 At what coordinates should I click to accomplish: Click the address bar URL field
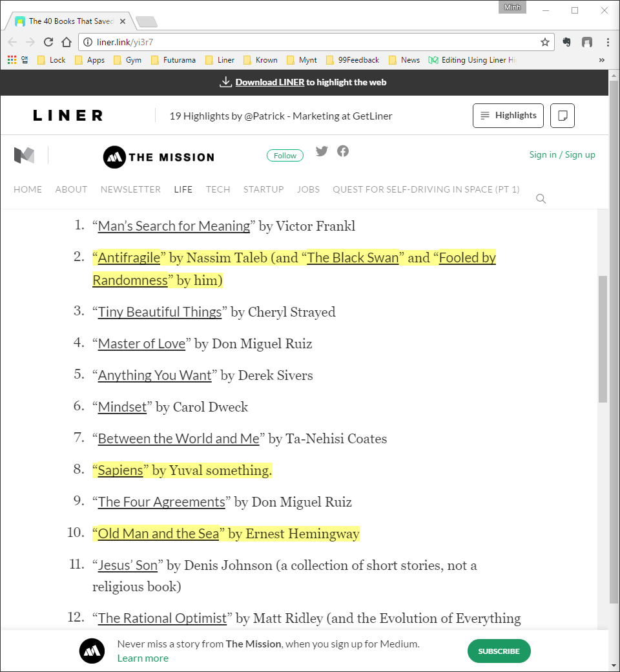(315, 42)
